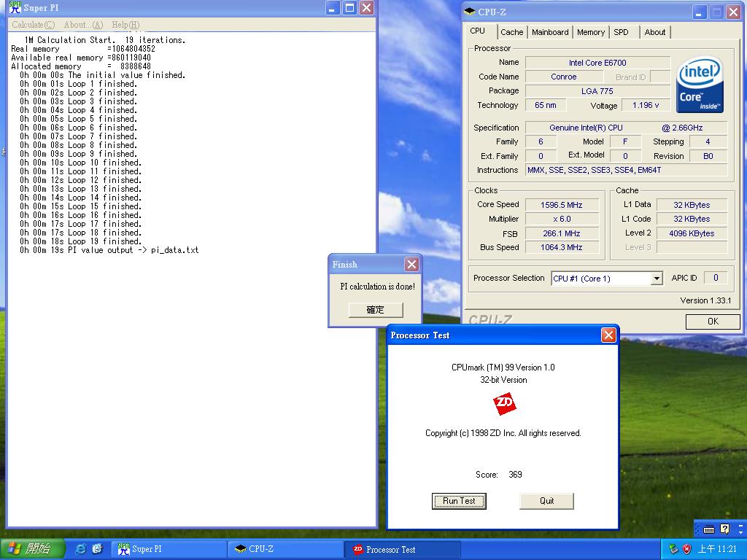
Task: Close the CPU-Z window
Action: click(x=733, y=12)
